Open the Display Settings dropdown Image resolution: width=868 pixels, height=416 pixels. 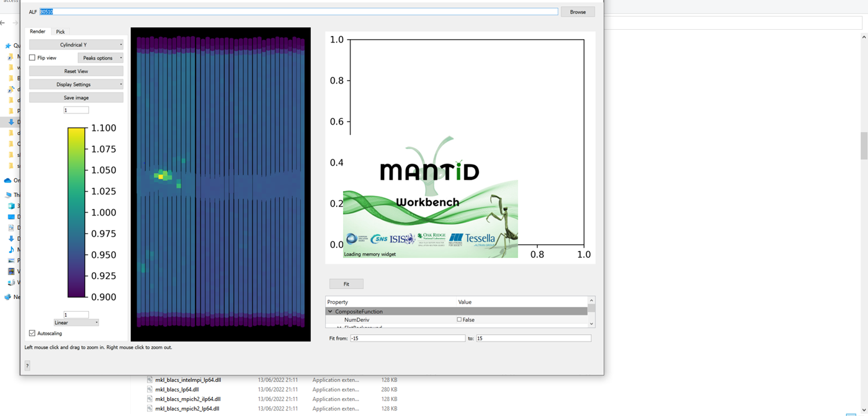pyautogui.click(x=76, y=84)
